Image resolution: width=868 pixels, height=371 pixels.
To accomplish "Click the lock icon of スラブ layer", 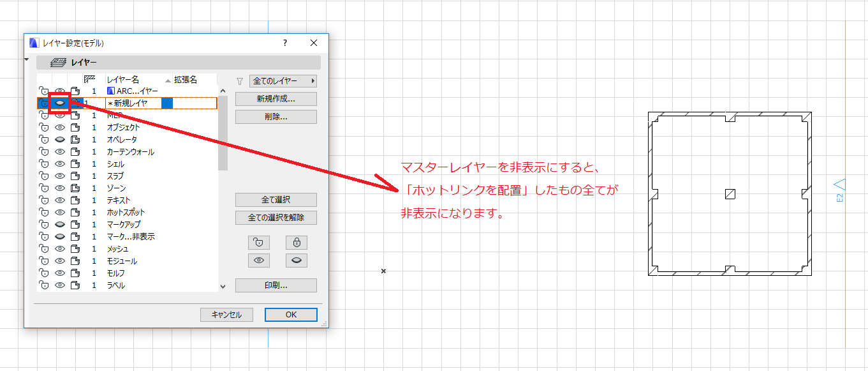I will pyautogui.click(x=44, y=176).
